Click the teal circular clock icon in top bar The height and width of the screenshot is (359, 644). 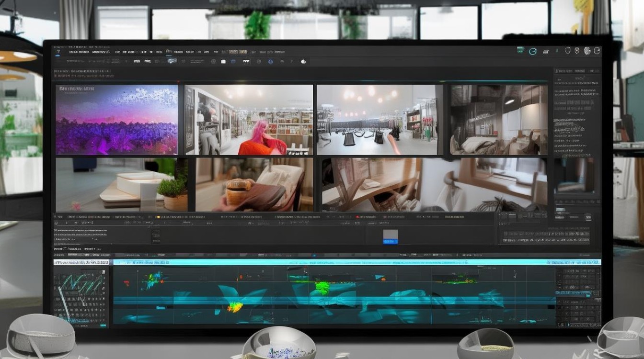(532, 51)
